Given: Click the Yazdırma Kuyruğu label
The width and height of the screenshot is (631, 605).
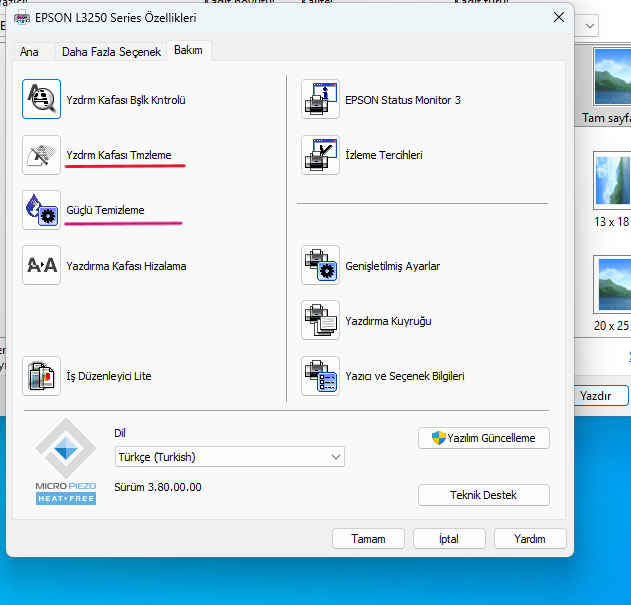Looking at the screenshot, I should (388, 321).
